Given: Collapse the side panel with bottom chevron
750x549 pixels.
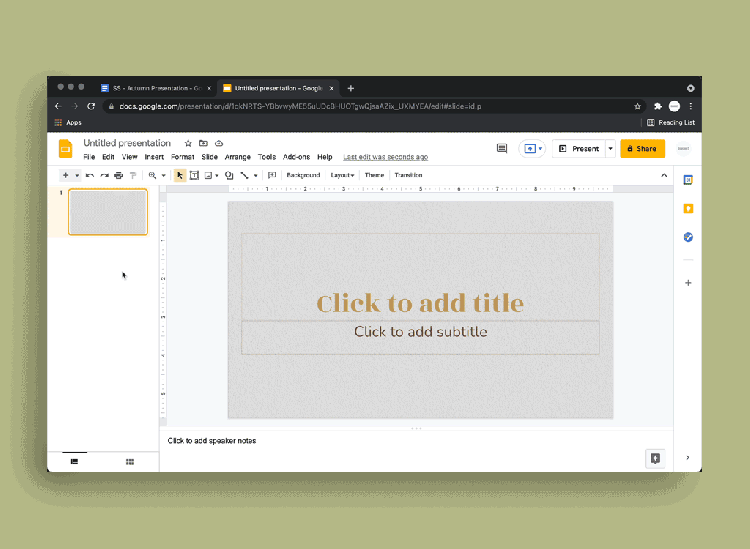Looking at the screenshot, I should 688,458.
